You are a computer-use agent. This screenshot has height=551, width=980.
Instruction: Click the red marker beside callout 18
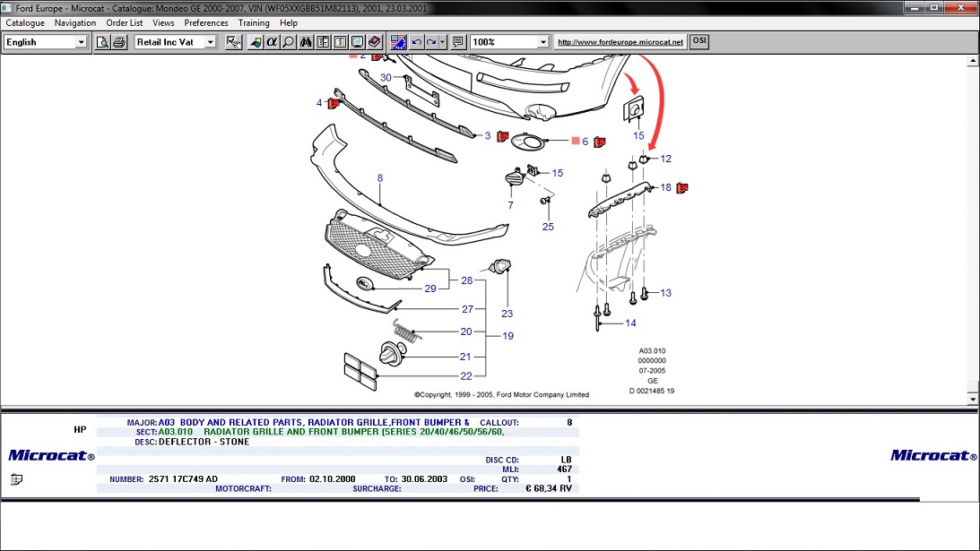pos(682,187)
